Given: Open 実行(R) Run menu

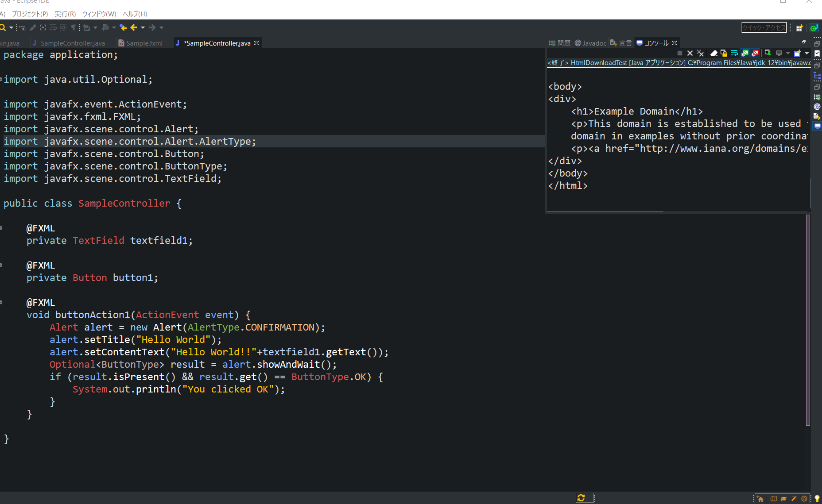Looking at the screenshot, I should [x=65, y=14].
